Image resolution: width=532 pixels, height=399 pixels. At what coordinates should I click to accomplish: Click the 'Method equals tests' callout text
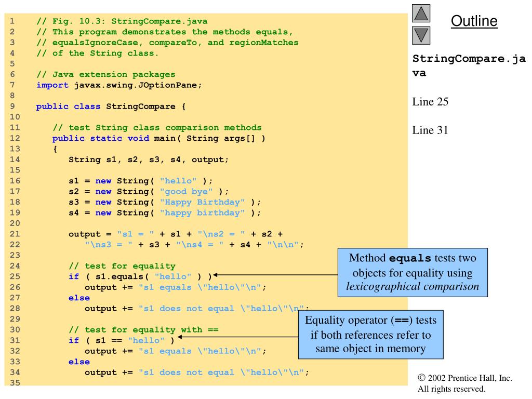(413, 272)
